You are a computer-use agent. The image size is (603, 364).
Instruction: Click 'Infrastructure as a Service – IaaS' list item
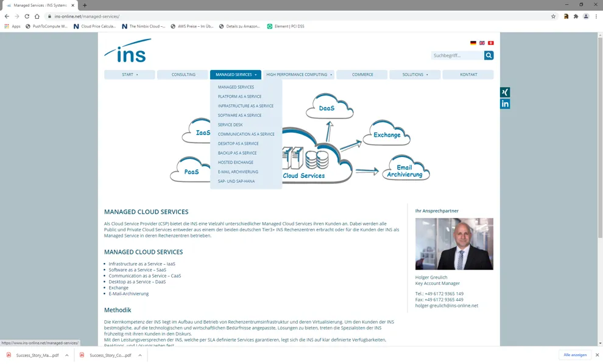tap(142, 264)
